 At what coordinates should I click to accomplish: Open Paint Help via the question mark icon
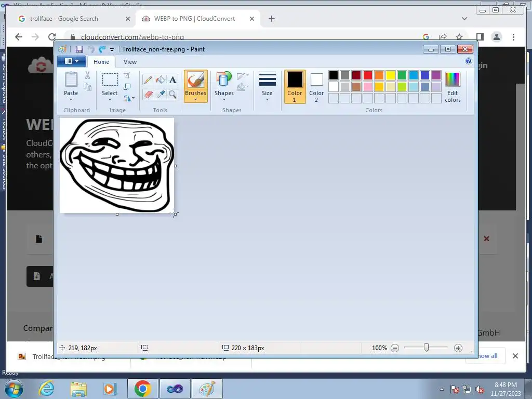pyautogui.click(x=469, y=61)
